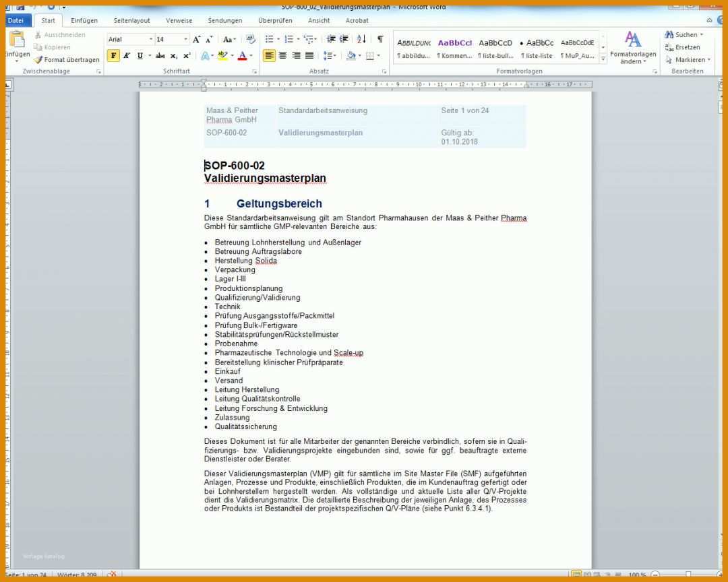Click borders icon in Absatz group

tap(370, 56)
